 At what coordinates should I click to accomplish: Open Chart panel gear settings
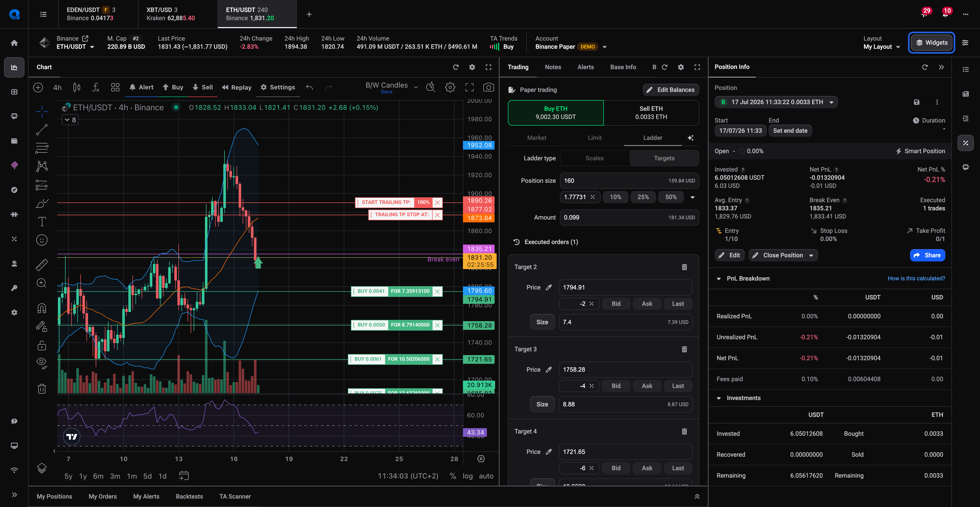[472, 67]
